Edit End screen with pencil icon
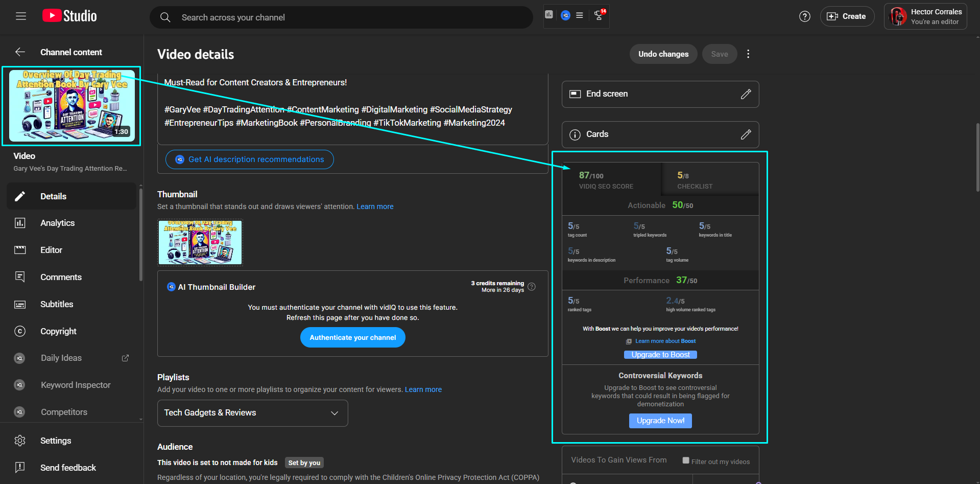This screenshot has height=484, width=980. click(x=746, y=94)
